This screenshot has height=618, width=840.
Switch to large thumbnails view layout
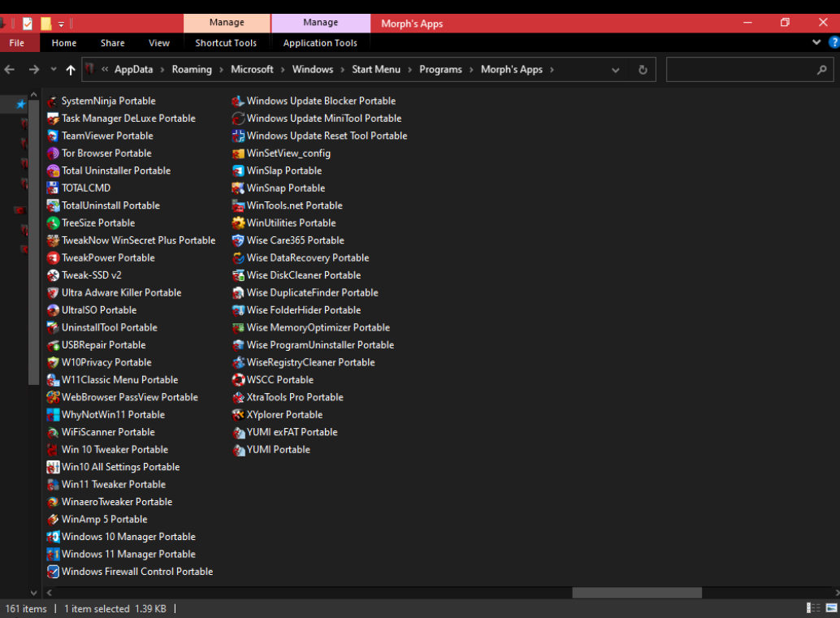click(x=831, y=607)
